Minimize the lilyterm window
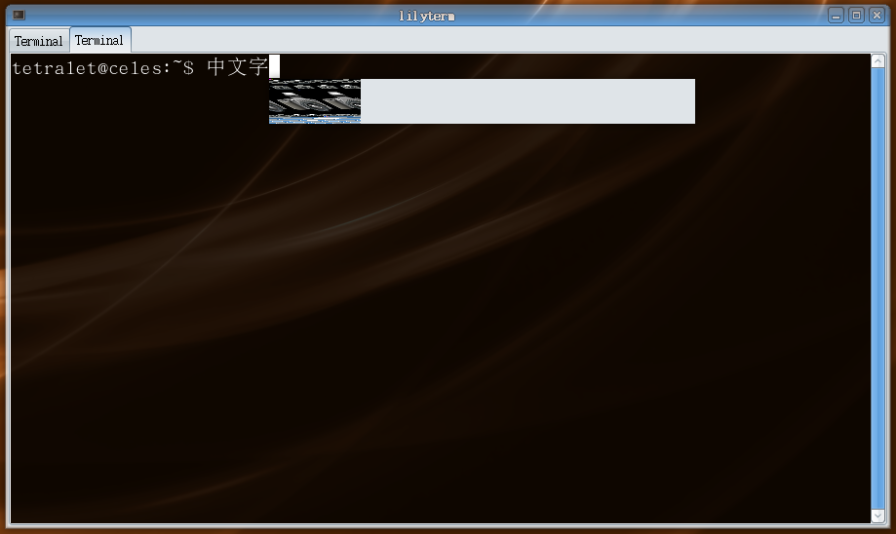Image resolution: width=896 pixels, height=534 pixels. (x=836, y=15)
